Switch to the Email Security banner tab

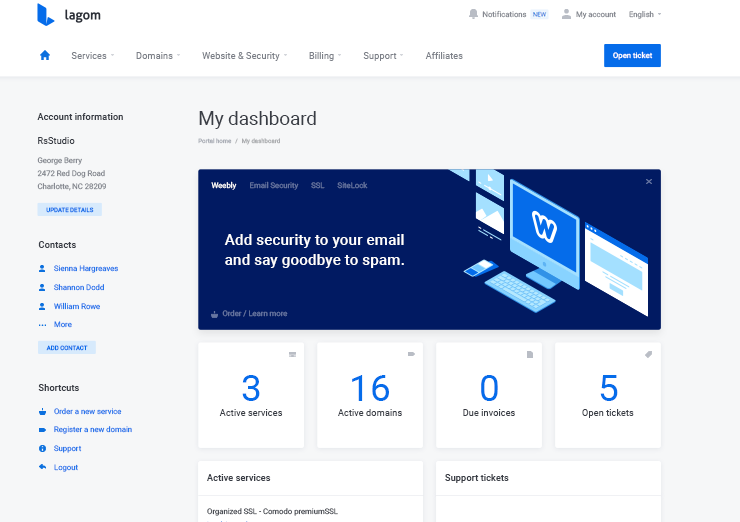tap(274, 185)
